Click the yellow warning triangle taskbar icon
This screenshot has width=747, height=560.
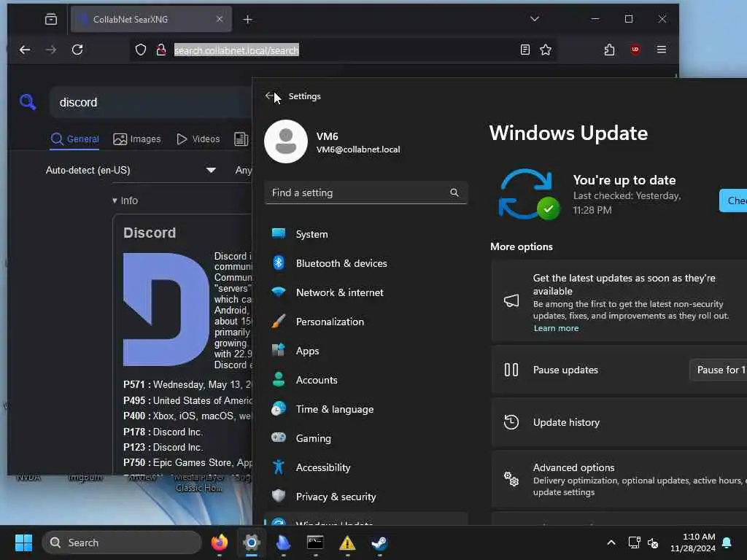pyautogui.click(x=347, y=542)
